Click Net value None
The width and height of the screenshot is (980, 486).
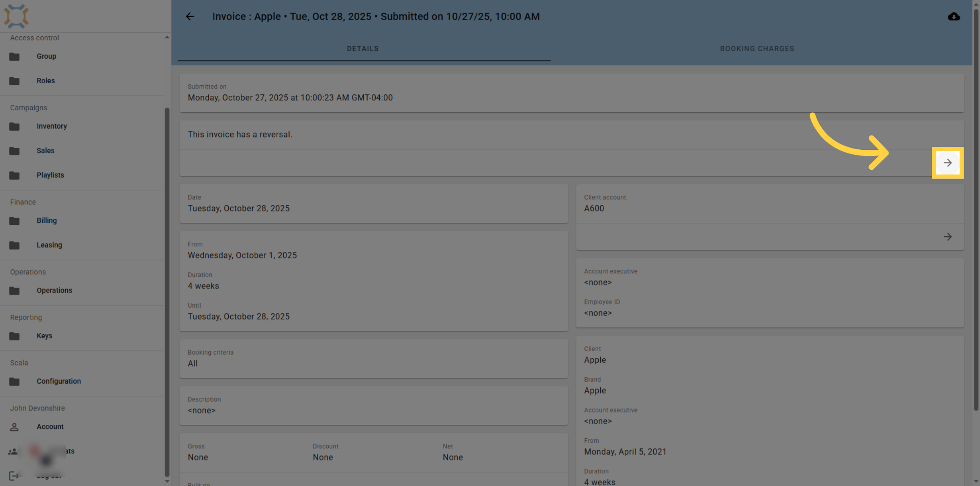[453, 457]
